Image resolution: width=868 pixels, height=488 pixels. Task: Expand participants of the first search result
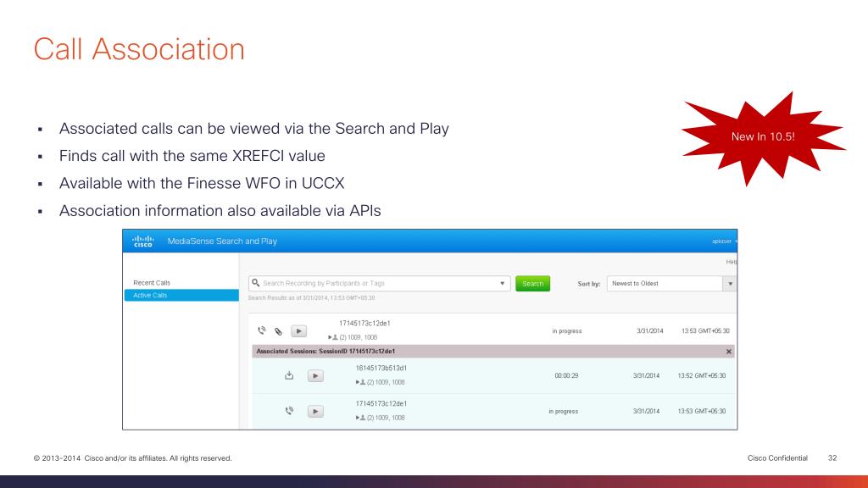tap(330, 337)
